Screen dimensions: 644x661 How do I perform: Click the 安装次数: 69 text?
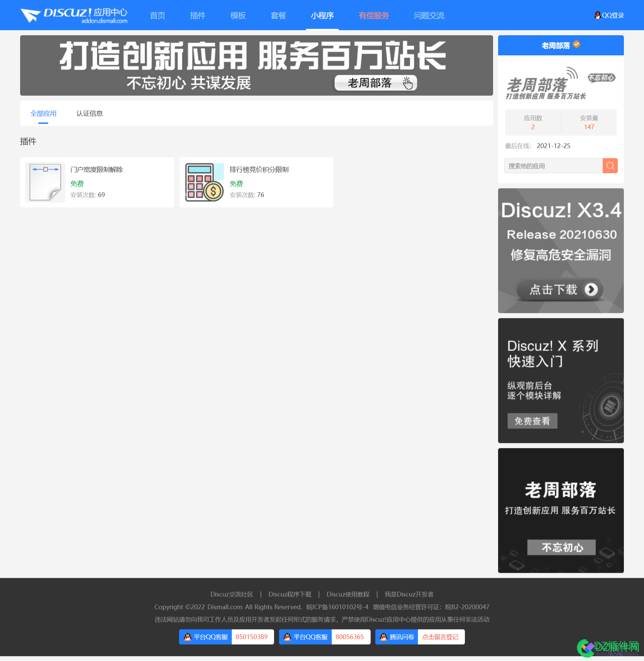[88, 195]
